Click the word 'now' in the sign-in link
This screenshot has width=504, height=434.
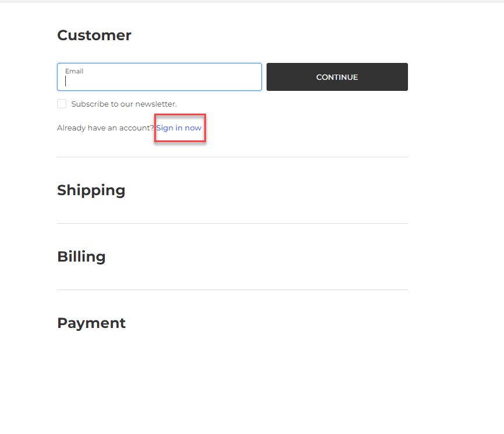193,128
